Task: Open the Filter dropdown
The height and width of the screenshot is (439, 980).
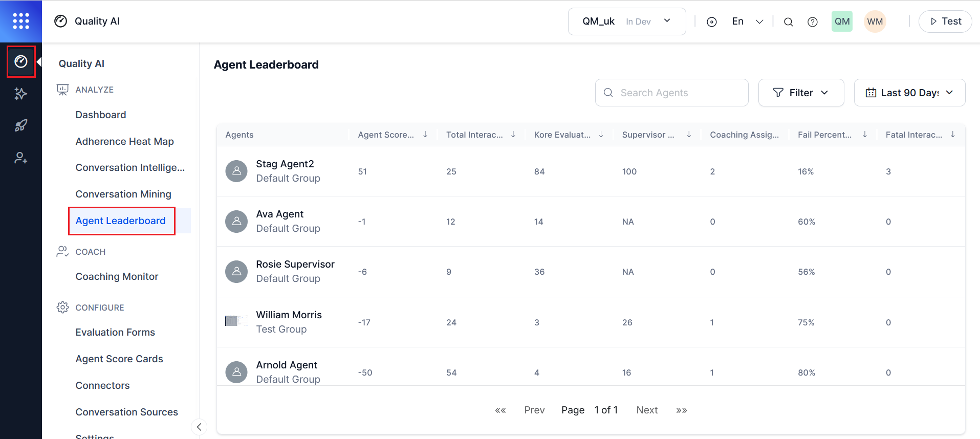Action: click(800, 93)
